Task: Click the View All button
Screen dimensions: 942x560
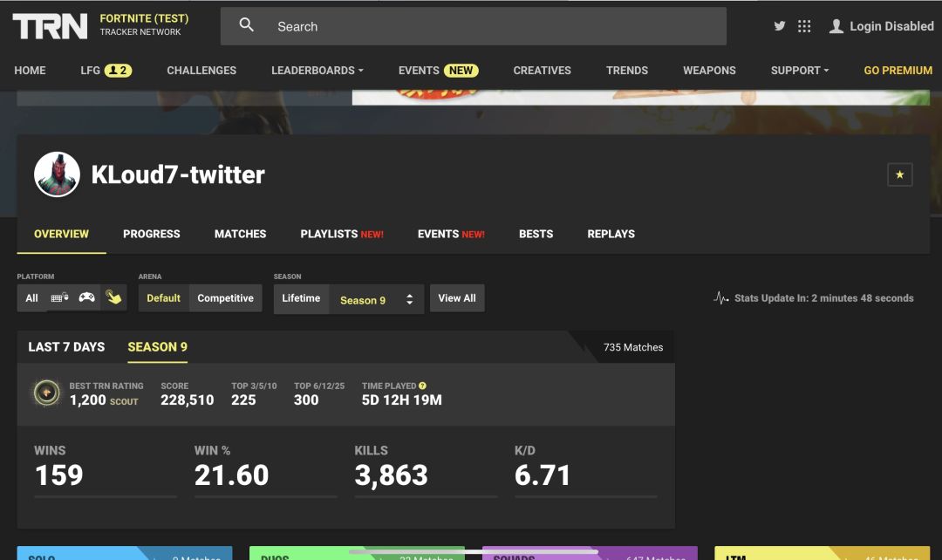Action: (456, 298)
